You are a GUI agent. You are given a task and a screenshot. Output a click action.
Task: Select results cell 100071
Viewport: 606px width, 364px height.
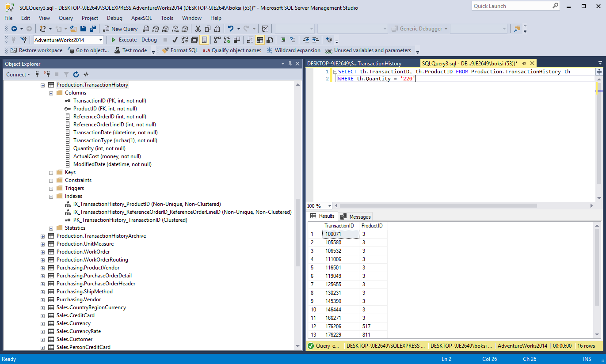tap(340, 234)
